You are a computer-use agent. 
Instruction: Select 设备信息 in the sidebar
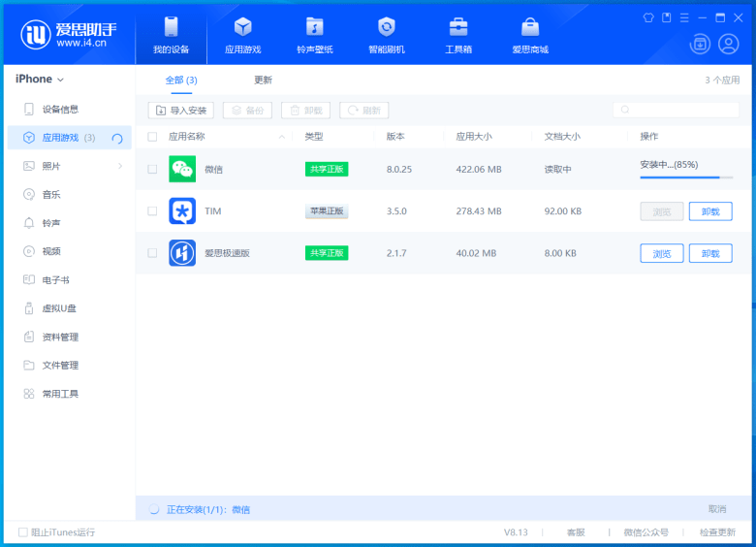point(70,109)
